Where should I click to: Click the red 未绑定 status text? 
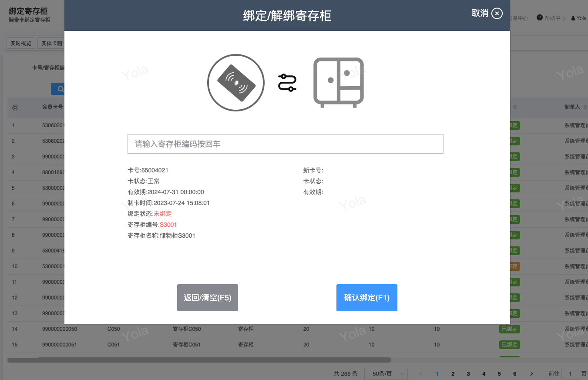pyautogui.click(x=163, y=214)
